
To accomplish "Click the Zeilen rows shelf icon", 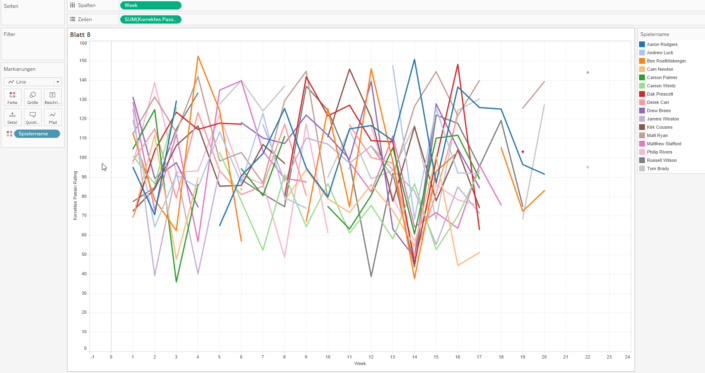I will (x=73, y=19).
